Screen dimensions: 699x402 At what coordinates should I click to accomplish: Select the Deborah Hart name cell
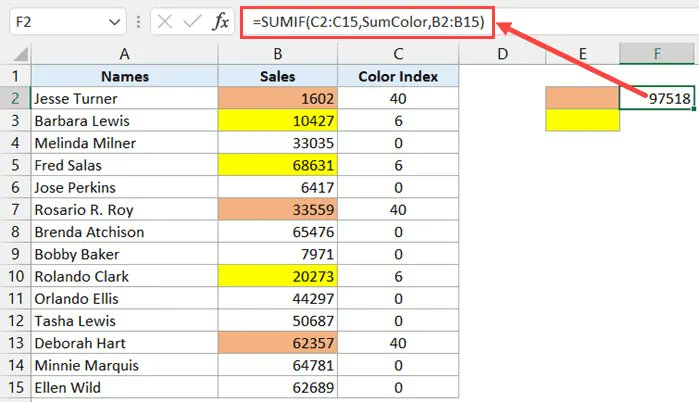point(124,343)
